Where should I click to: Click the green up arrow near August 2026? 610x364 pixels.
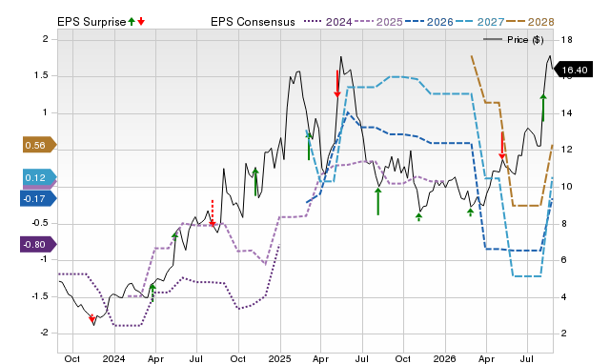pos(543,108)
